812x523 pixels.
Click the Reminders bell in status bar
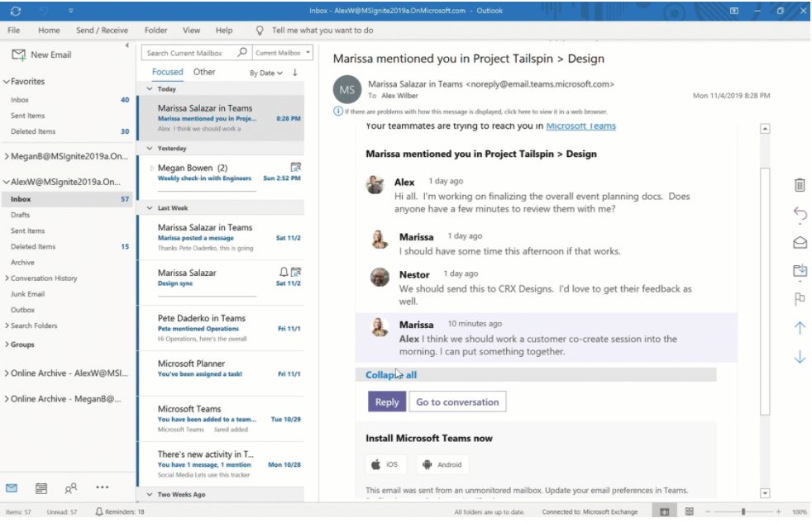(100, 512)
